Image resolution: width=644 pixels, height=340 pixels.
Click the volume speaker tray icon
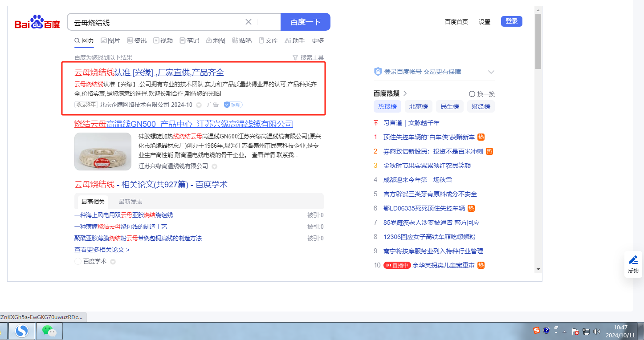click(597, 332)
